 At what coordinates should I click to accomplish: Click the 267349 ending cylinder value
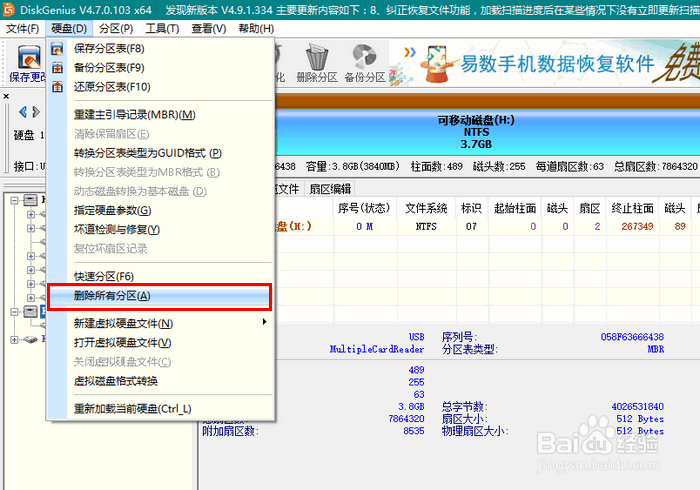638,227
